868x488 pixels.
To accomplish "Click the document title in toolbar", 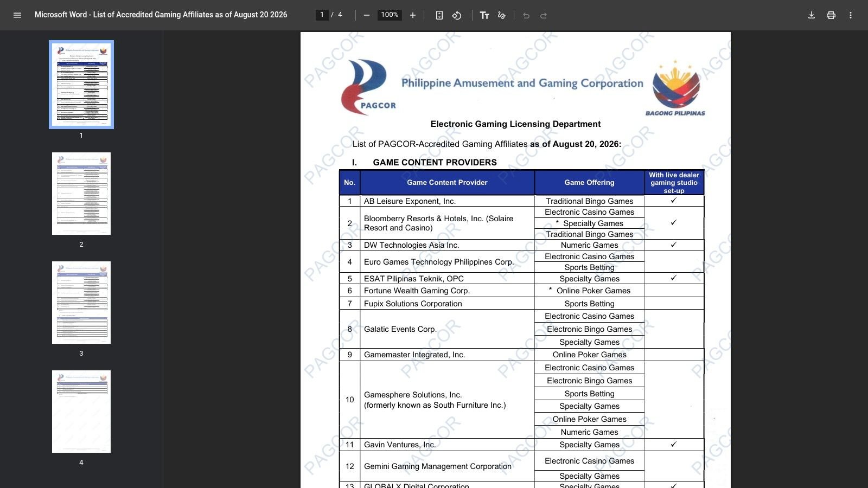I will 161,15.
